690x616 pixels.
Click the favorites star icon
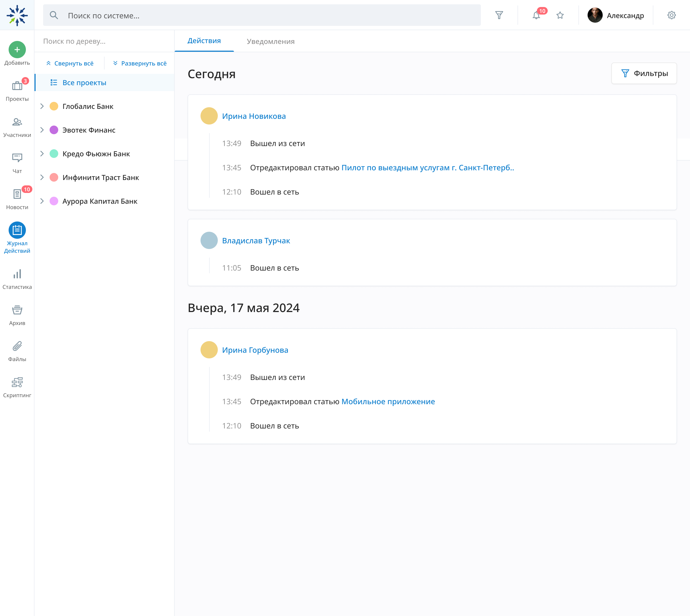[x=560, y=16]
